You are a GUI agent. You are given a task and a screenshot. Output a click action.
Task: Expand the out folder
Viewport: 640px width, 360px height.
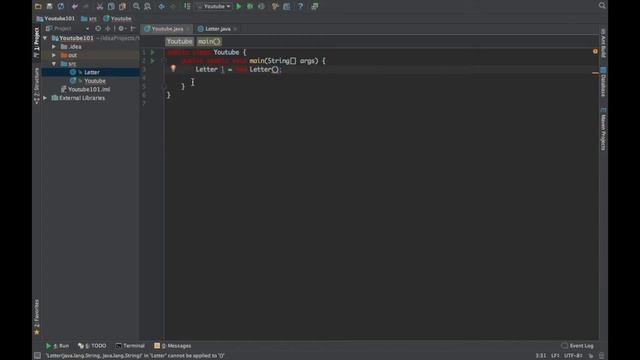[54, 55]
